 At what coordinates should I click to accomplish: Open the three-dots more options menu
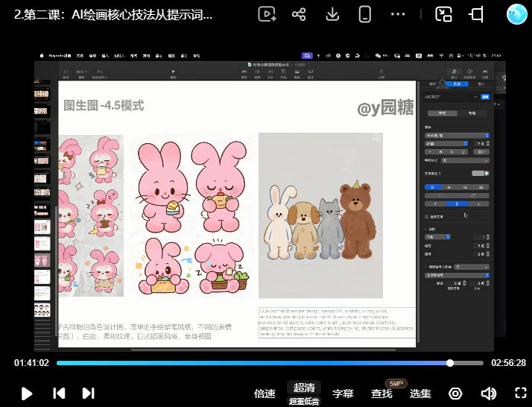[398, 15]
